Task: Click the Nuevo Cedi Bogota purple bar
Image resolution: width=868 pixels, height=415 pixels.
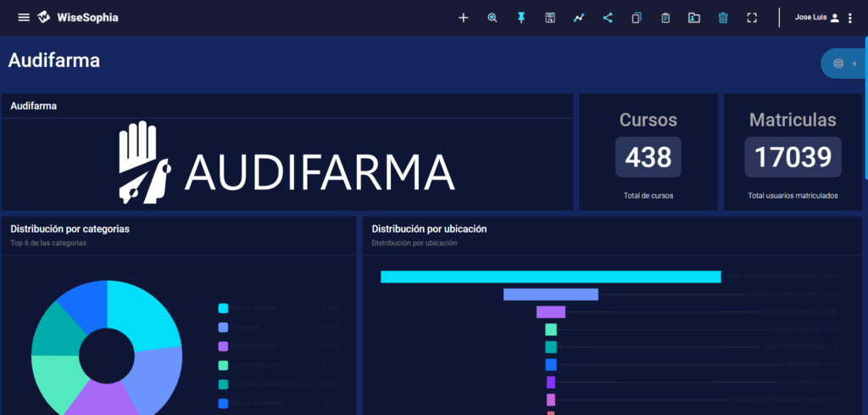Action: pyautogui.click(x=551, y=312)
